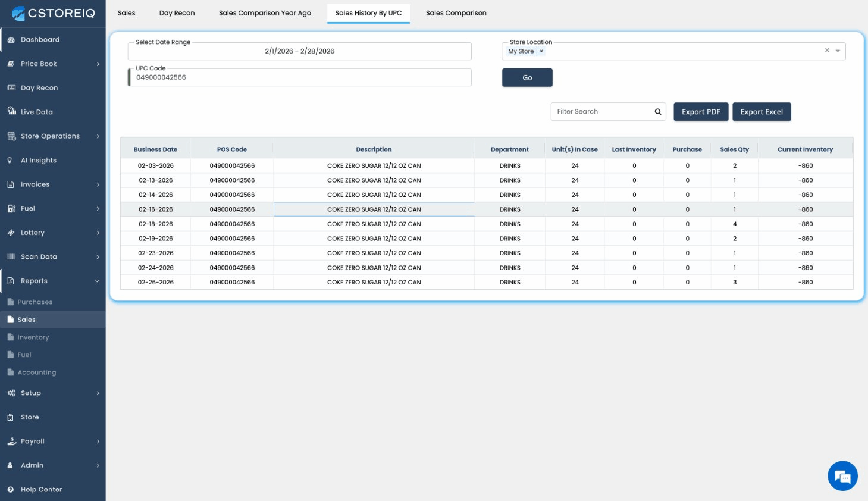Switch to the Sales Comparison tab
This screenshot has width=868, height=501.
(456, 13)
